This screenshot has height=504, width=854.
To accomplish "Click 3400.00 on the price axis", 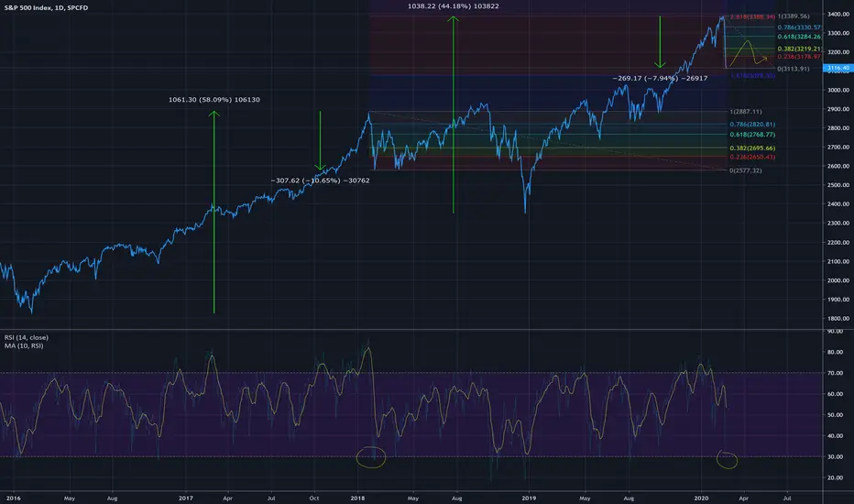I will [838, 14].
